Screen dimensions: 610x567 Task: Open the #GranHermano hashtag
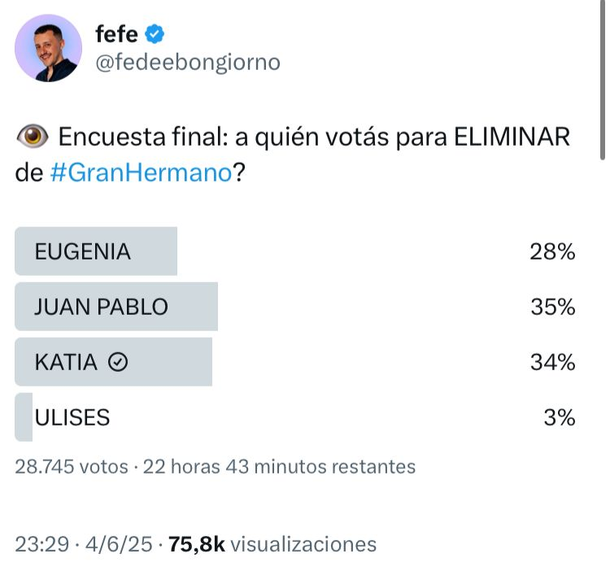pos(141,172)
